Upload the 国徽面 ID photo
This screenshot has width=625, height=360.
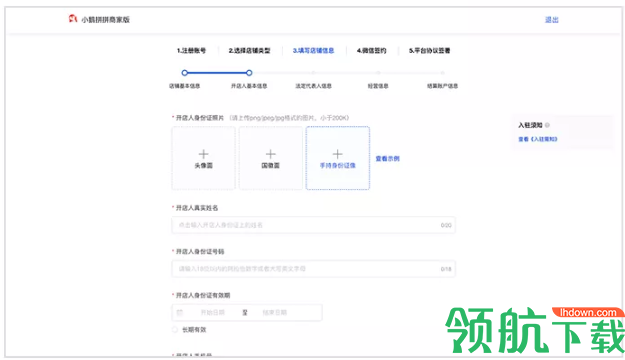271,158
